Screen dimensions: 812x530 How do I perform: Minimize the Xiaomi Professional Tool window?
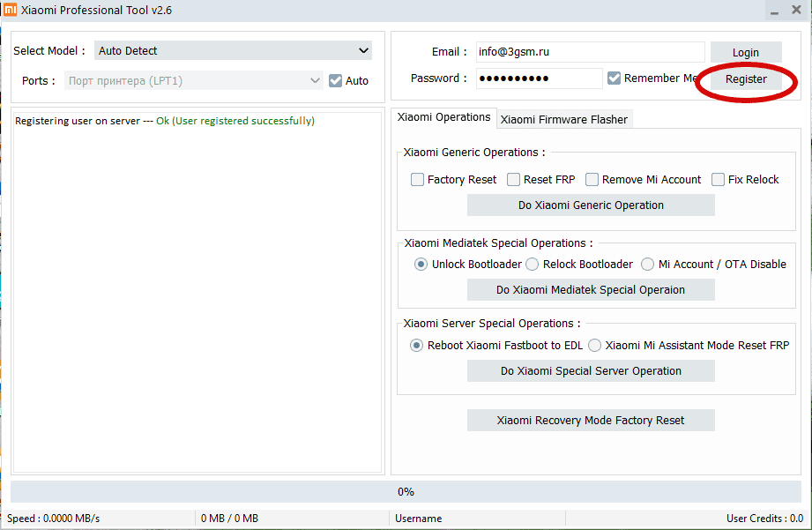click(772, 11)
